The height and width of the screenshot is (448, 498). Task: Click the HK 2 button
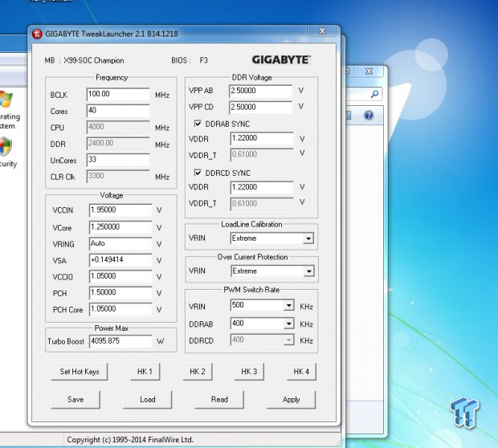[x=198, y=372]
